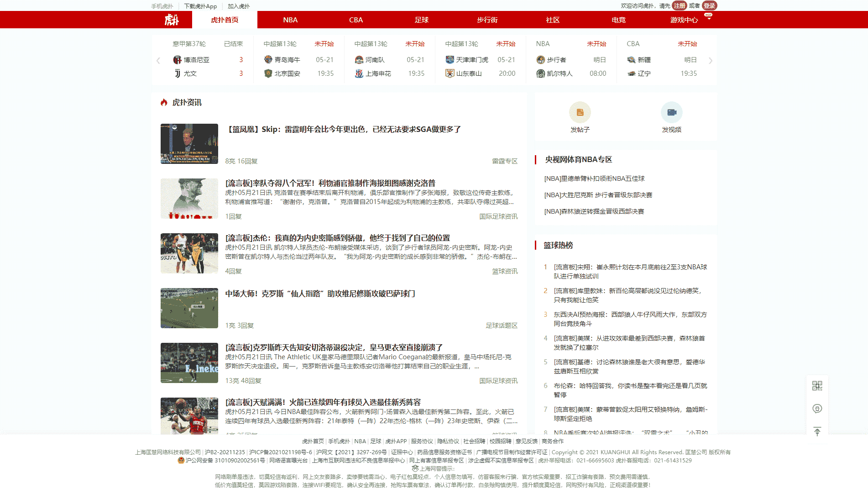Open the 克洛普 Liverpool poster article
Image resolution: width=868 pixels, height=493 pixels.
point(330,183)
